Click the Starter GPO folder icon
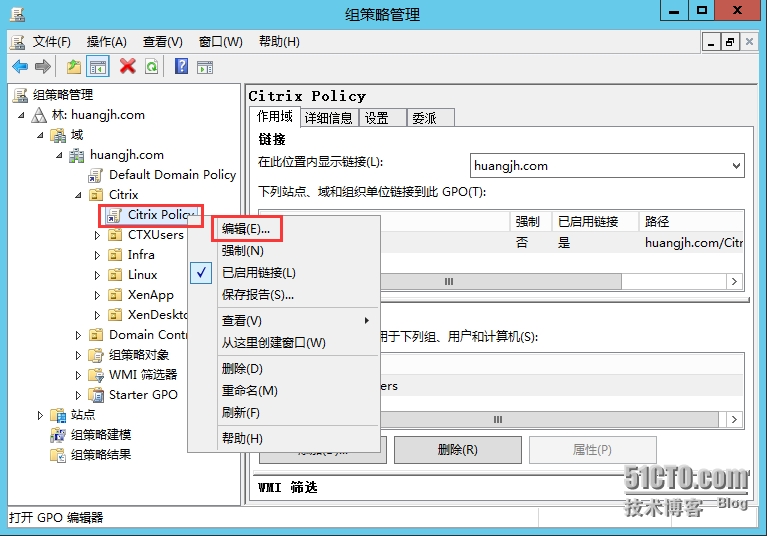Viewport: 767px width, 536px height. click(x=96, y=395)
